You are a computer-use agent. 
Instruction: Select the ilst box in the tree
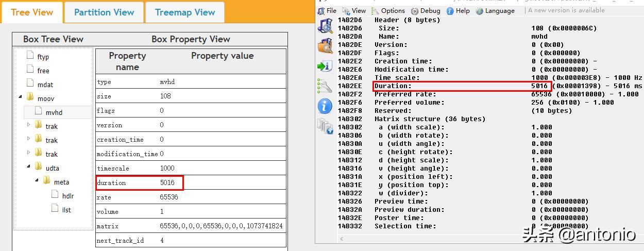[66, 210]
